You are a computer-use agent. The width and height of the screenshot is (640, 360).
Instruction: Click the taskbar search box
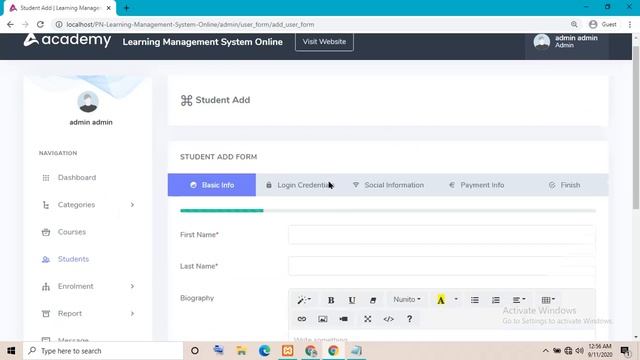click(103, 351)
